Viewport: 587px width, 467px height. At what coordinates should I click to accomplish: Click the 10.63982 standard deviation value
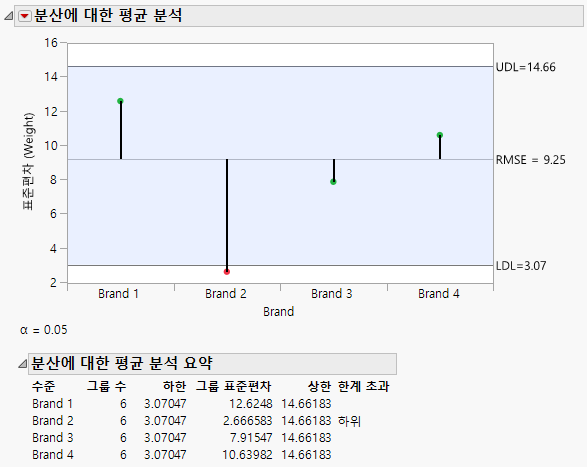pyautogui.click(x=247, y=455)
